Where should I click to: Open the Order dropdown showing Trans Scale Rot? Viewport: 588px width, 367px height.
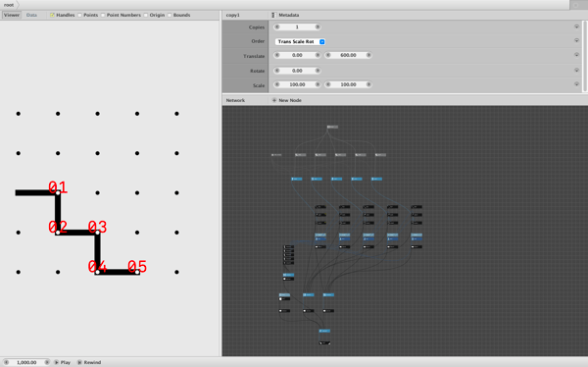click(x=300, y=41)
